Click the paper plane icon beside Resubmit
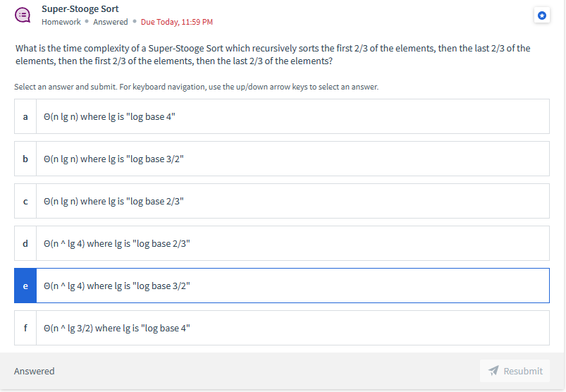 coord(493,370)
